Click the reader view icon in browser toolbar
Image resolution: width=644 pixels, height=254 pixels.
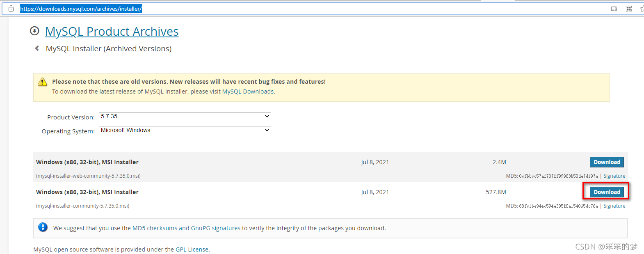[x=614, y=9]
